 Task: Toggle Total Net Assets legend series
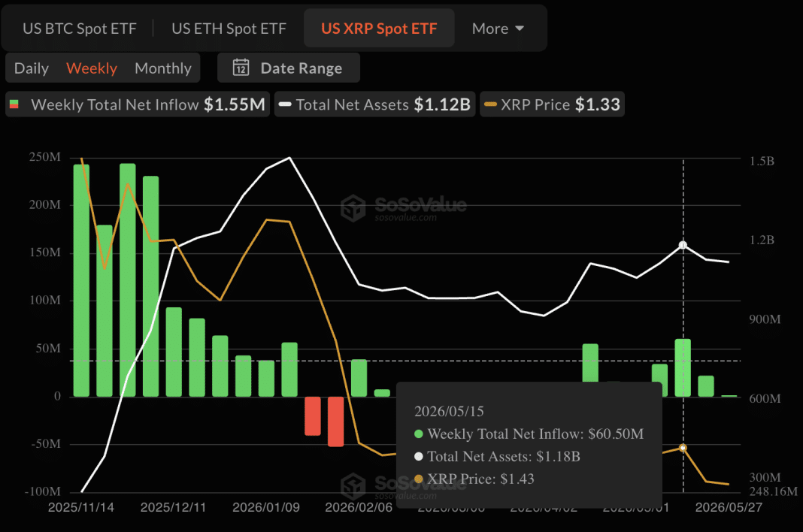click(x=375, y=104)
